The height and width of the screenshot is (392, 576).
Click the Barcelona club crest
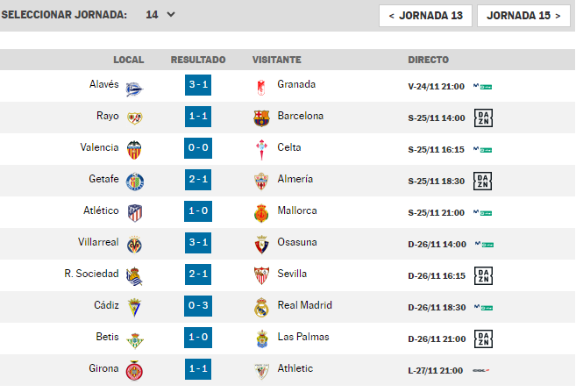click(x=261, y=118)
